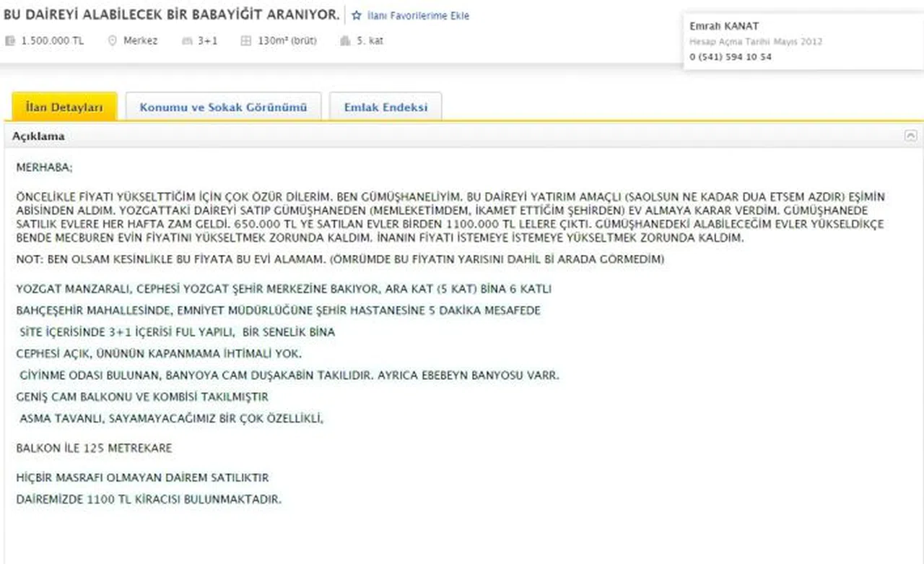The height and width of the screenshot is (564, 924).
Task: Click the Hesap Açma Tarihi text
Action: (x=755, y=42)
